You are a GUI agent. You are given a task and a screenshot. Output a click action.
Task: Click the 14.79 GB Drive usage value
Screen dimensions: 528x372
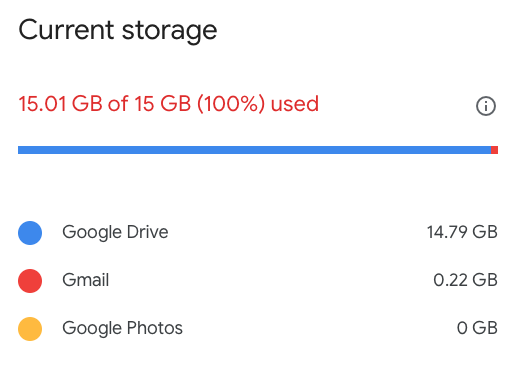(462, 232)
